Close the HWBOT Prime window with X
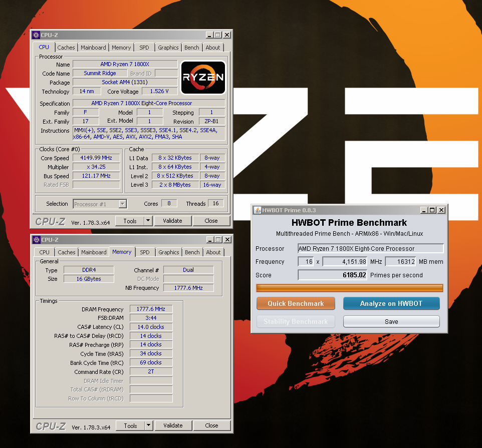The width and height of the screenshot is (482, 448). click(x=441, y=210)
